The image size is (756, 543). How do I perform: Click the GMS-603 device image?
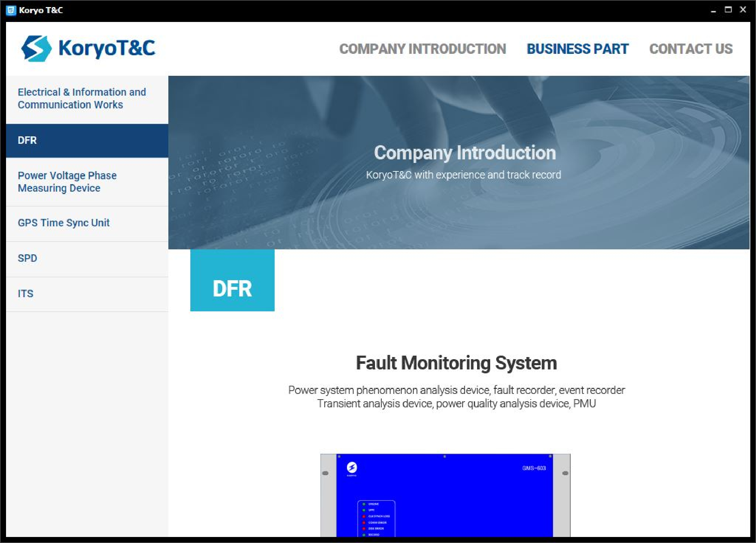click(x=446, y=495)
